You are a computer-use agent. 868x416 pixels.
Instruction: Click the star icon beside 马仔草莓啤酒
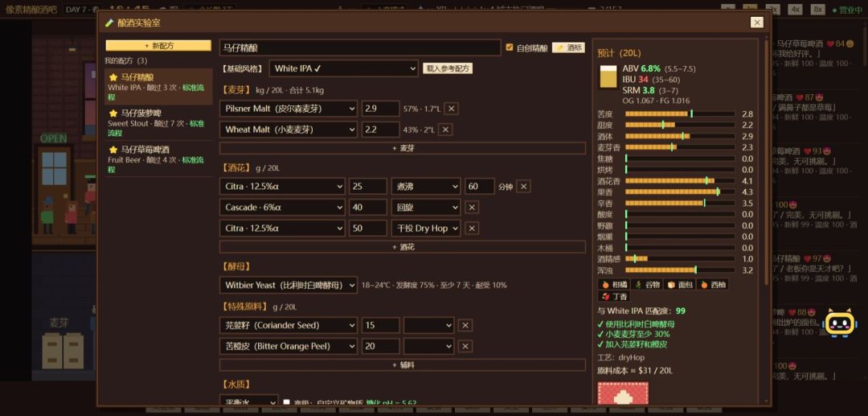tap(113, 150)
